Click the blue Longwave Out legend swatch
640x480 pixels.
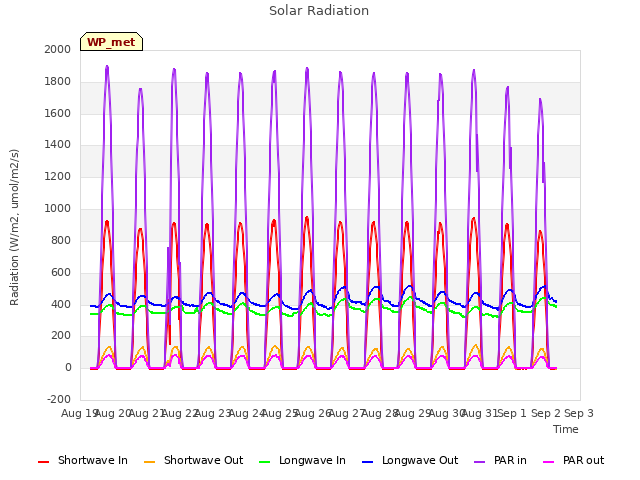367,462
